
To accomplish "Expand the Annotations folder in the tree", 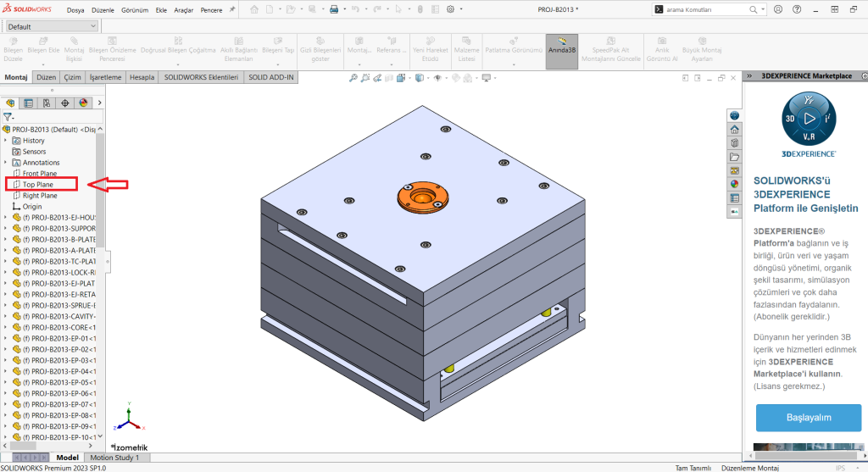I will 6,163.
